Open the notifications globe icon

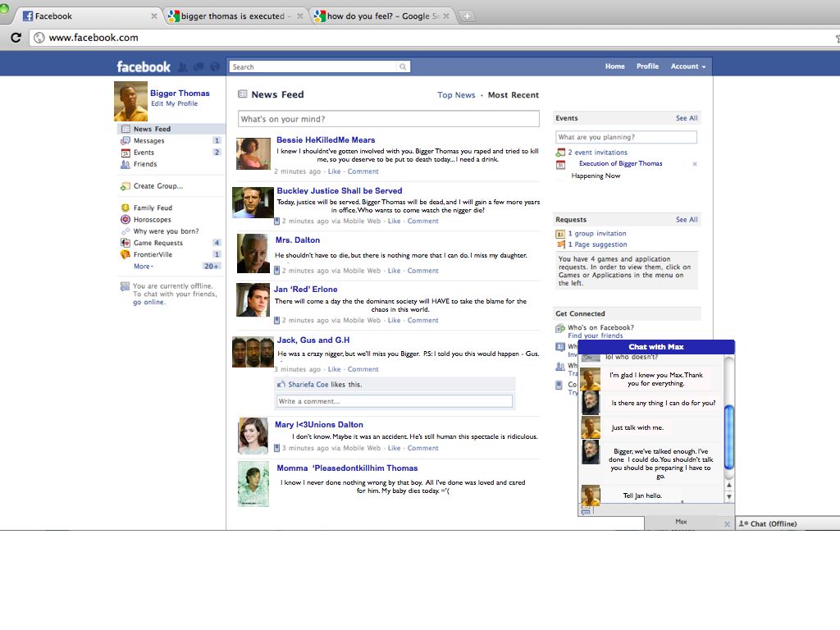[x=214, y=66]
